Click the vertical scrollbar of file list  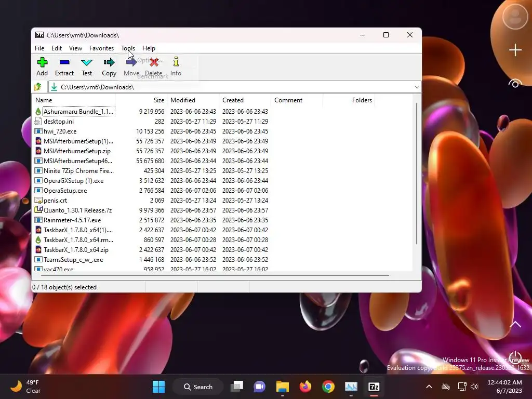coord(416,173)
